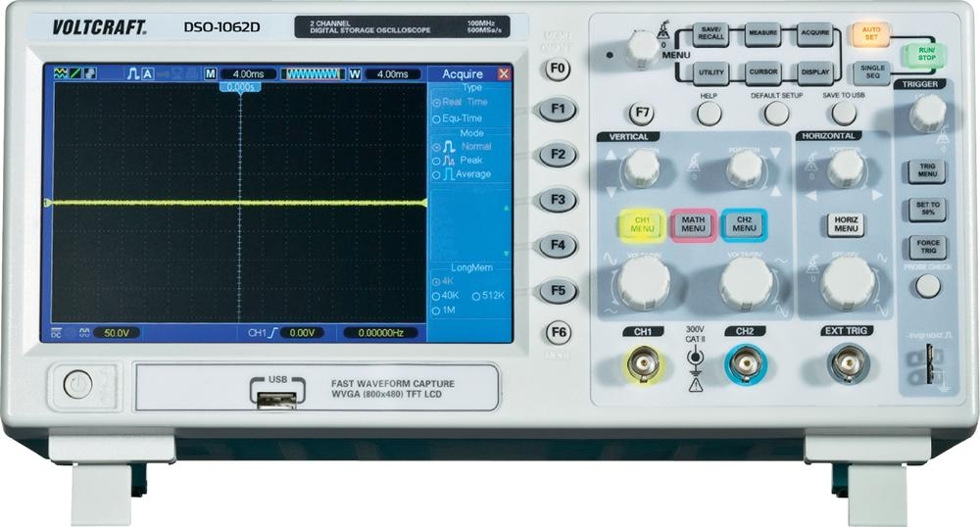The width and height of the screenshot is (980, 527).
Task: Open the SAVE/RECALL menu
Action: coord(710,33)
